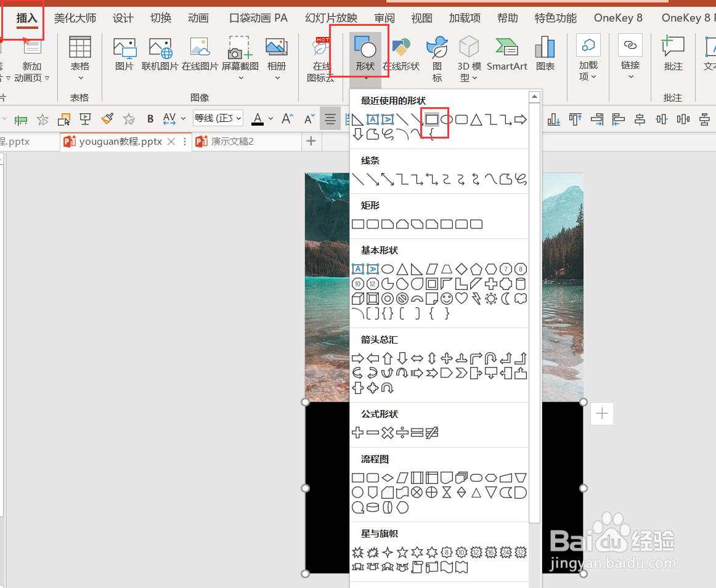The height and width of the screenshot is (588, 716).
Task: Select the multiply sign in 公式形状
Action: pos(387,432)
